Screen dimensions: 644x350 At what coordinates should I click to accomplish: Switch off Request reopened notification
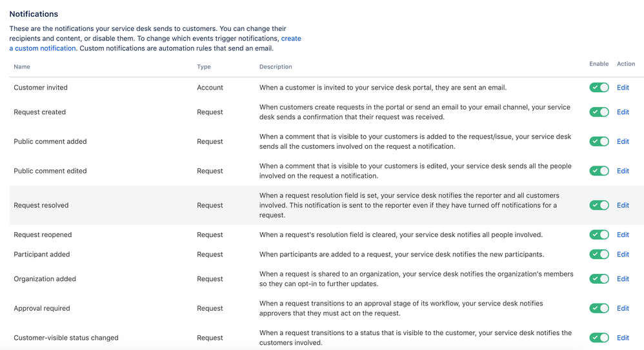(x=599, y=235)
